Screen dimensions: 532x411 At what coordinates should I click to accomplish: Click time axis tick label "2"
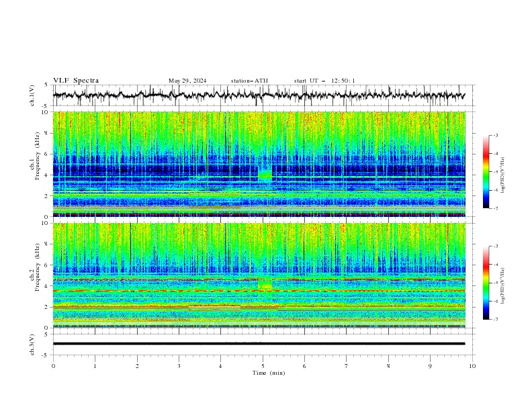tap(137, 366)
